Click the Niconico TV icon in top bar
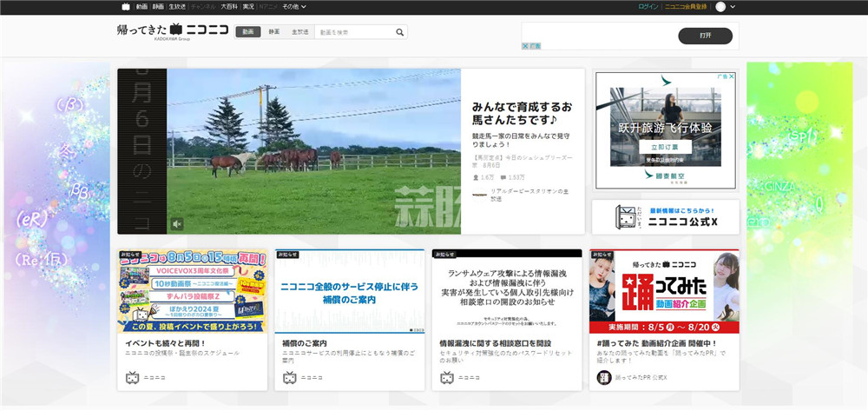This screenshot has height=411, width=868. [126, 7]
